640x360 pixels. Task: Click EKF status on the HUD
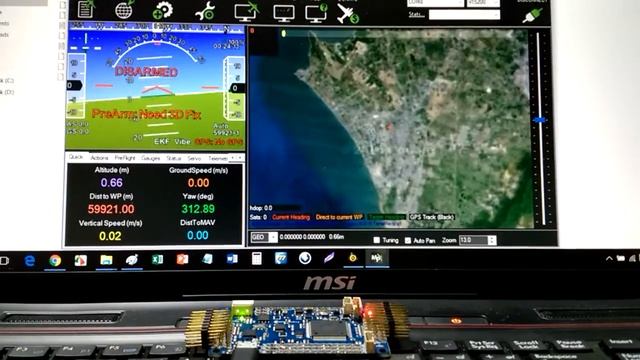pyautogui.click(x=162, y=141)
